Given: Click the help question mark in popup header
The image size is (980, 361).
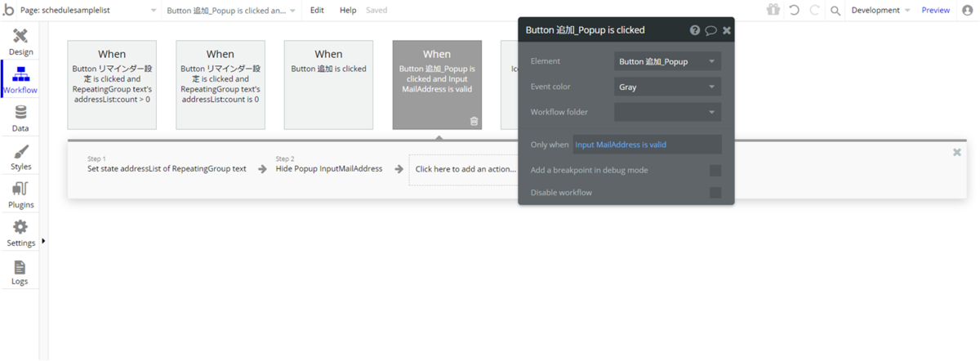Looking at the screenshot, I should (695, 30).
